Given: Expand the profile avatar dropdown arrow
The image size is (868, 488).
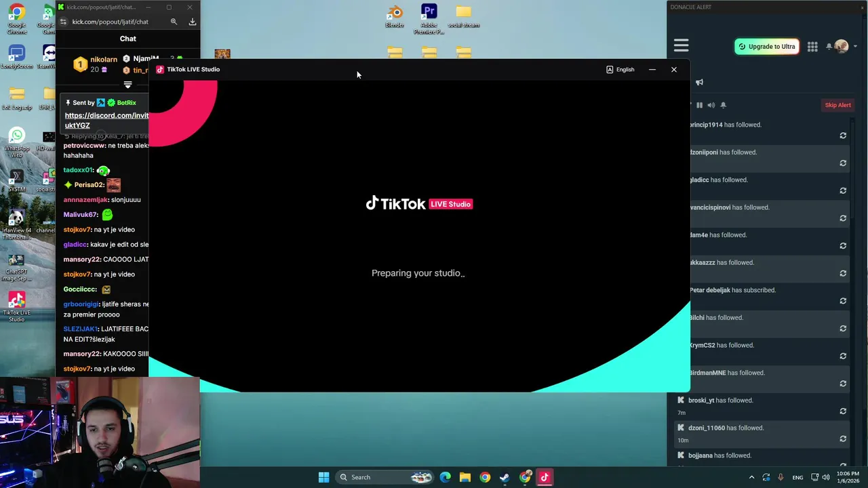Looking at the screenshot, I should pyautogui.click(x=855, y=47).
